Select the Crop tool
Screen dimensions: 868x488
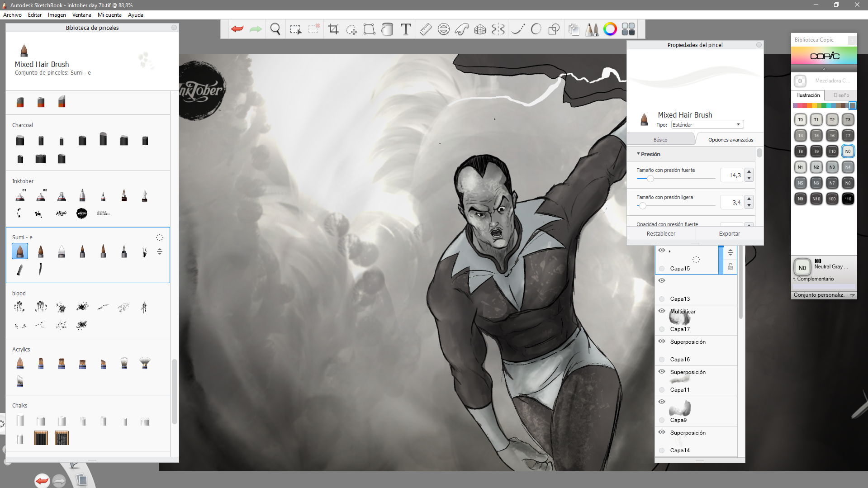(333, 29)
